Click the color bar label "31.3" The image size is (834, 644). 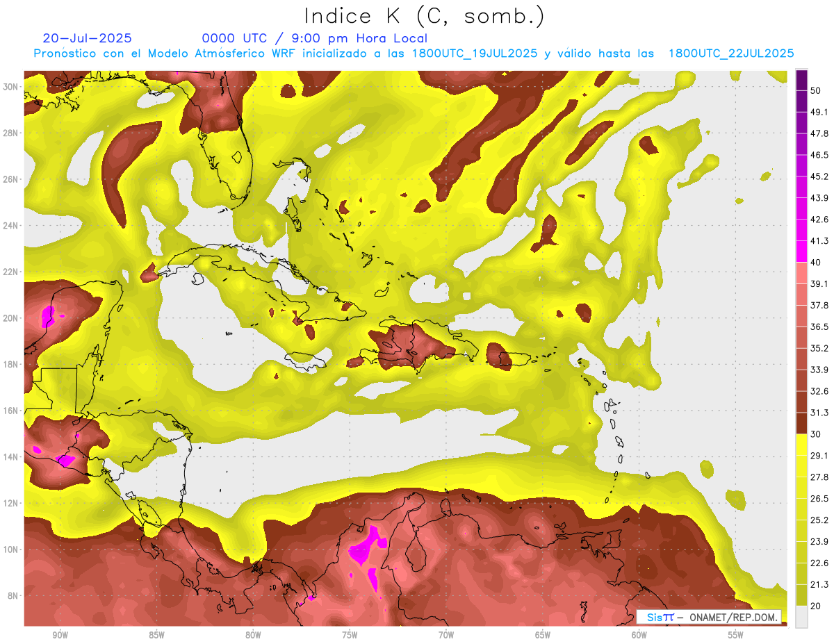820,413
